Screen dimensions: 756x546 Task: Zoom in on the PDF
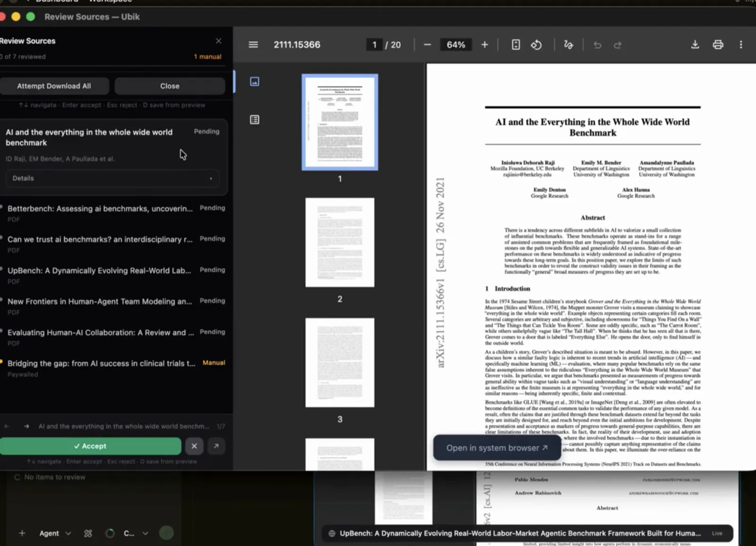(x=484, y=44)
